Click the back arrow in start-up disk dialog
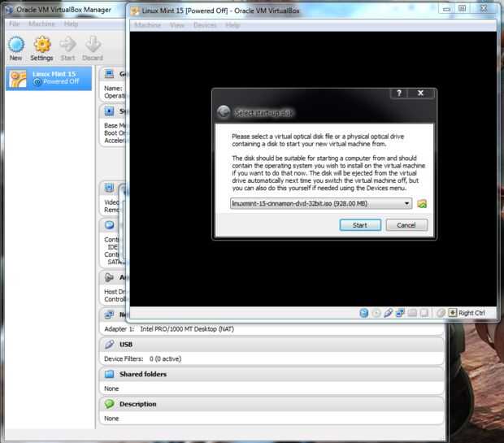504x443 pixels. (224, 112)
